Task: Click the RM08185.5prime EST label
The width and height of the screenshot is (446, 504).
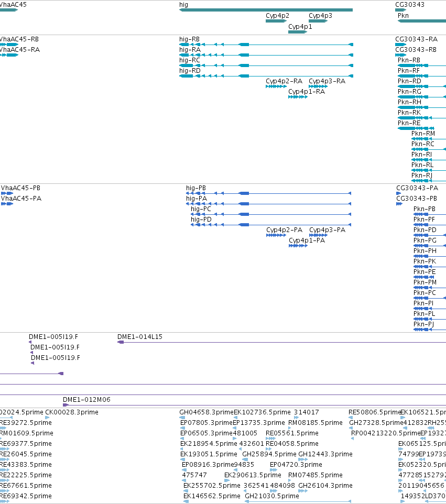Action: [316, 423]
